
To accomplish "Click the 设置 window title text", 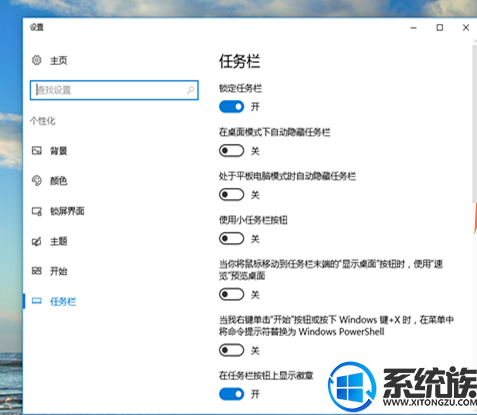I will click(x=37, y=27).
